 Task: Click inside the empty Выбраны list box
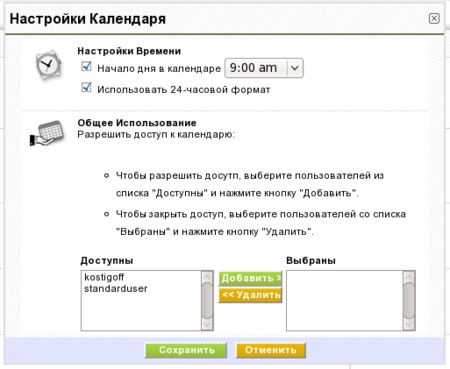point(344,301)
